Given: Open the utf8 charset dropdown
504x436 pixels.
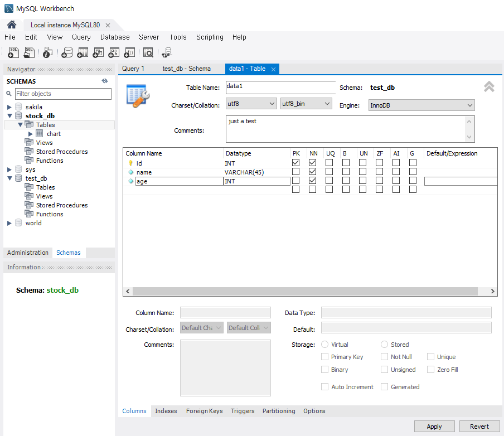Looking at the screenshot, I should coord(251,104).
